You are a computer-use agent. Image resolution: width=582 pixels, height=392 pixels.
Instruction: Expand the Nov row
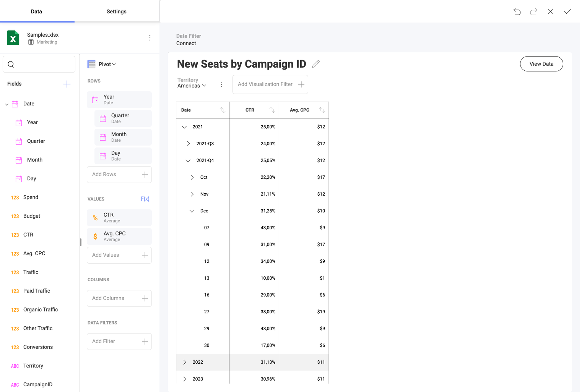tap(192, 194)
